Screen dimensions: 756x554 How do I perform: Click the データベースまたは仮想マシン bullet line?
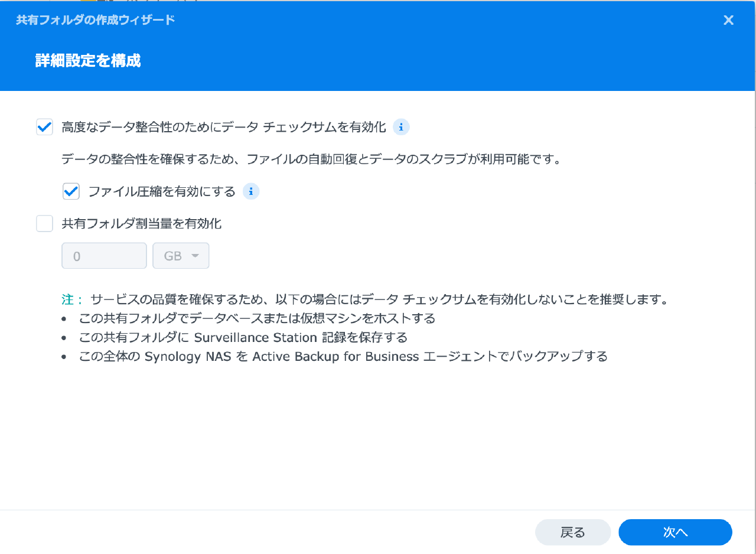click(257, 318)
